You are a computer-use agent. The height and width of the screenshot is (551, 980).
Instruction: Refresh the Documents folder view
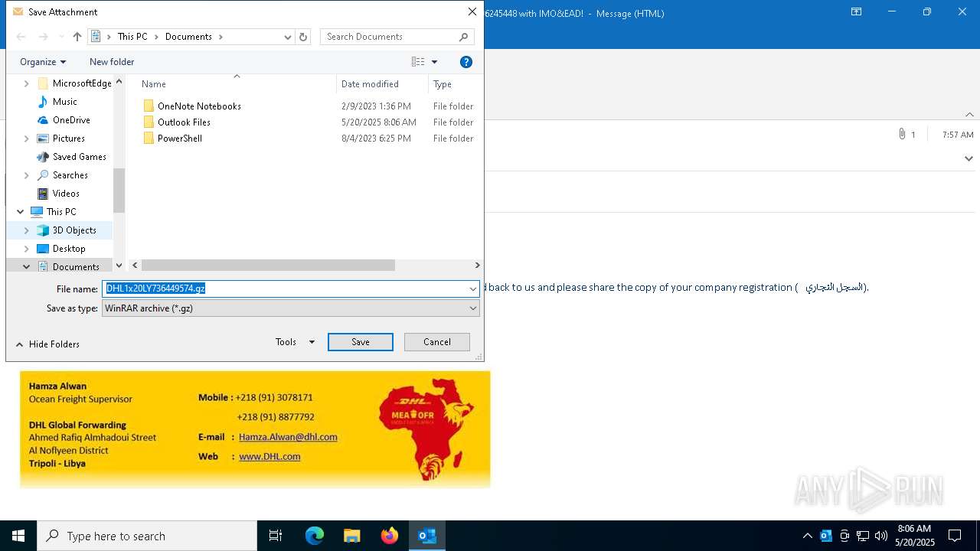[x=303, y=37]
